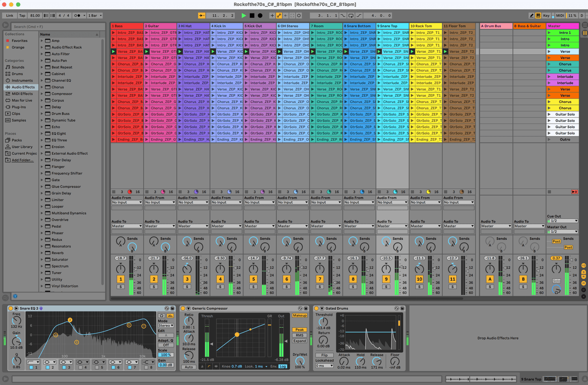Click the Makeup button in compressor

299,315
